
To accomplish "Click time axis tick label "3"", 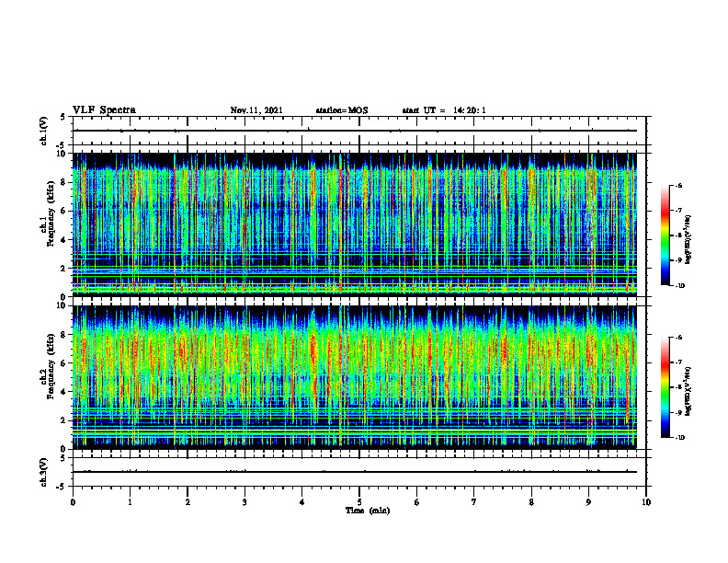I will pyautogui.click(x=245, y=502).
